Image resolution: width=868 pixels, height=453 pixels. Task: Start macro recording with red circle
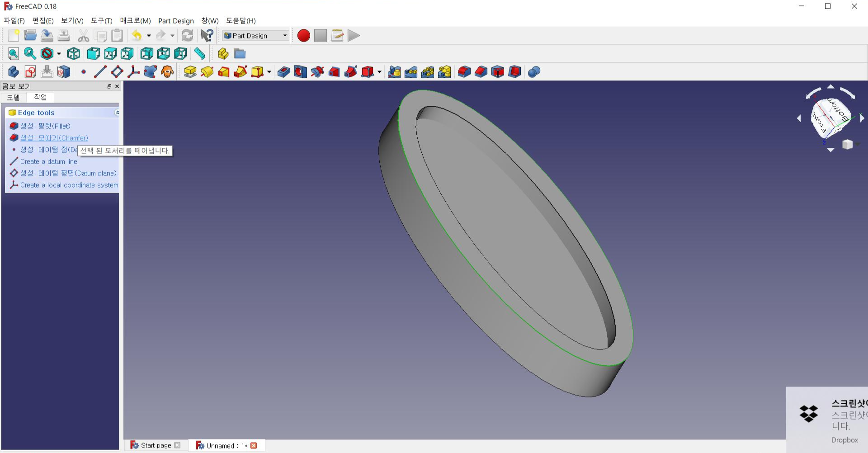click(x=303, y=35)
